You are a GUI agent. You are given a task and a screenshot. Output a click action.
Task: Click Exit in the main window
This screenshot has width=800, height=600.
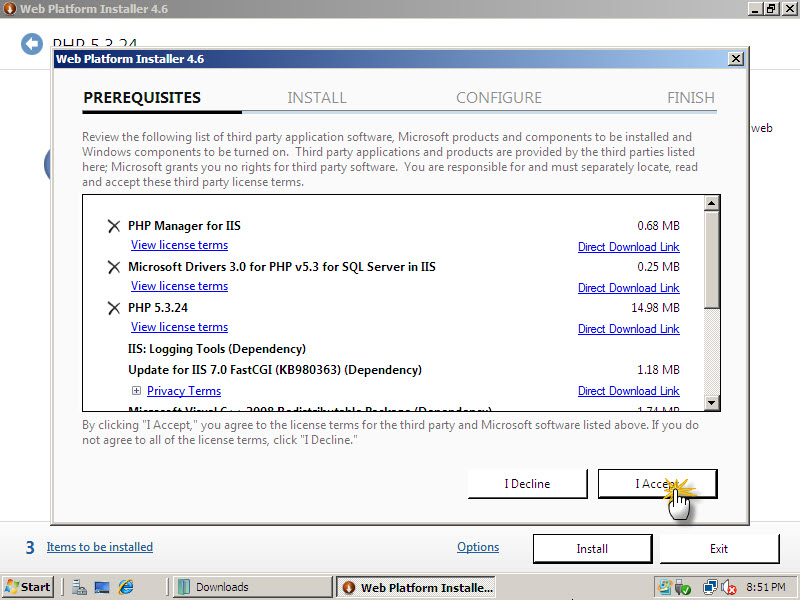pyautogui.click(x=719, y=549)
